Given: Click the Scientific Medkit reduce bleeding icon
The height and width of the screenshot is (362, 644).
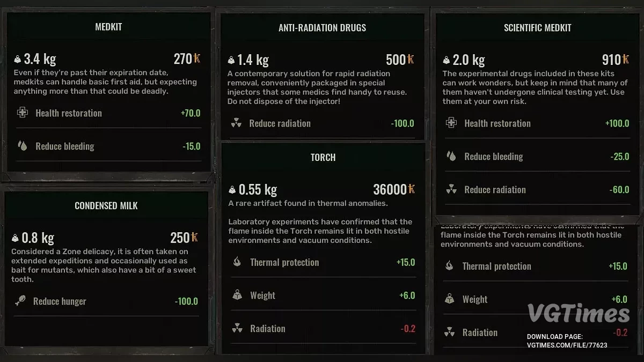Looking at the screenshot, I should pos(451,157).
